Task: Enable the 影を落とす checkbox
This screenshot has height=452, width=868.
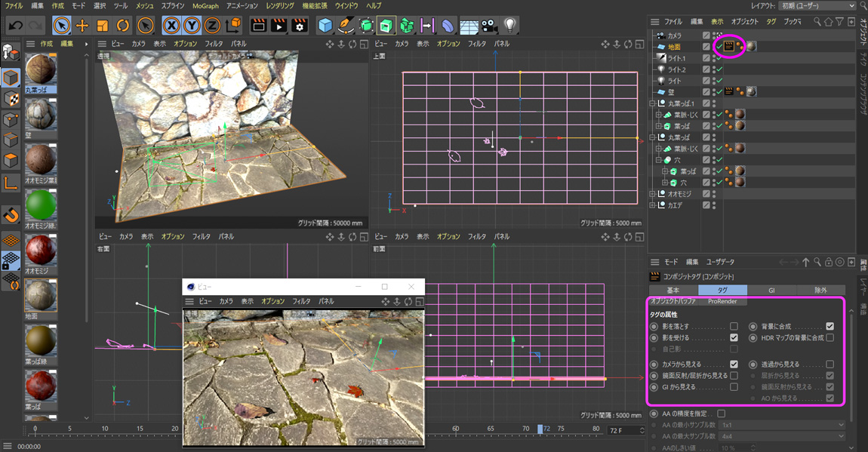Action: (734, 327)
